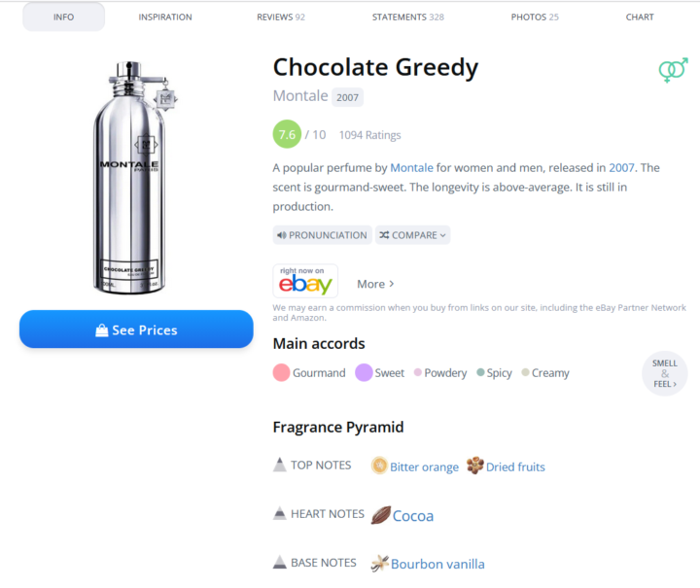Switch to the Reviews tab

pos(281,17)
